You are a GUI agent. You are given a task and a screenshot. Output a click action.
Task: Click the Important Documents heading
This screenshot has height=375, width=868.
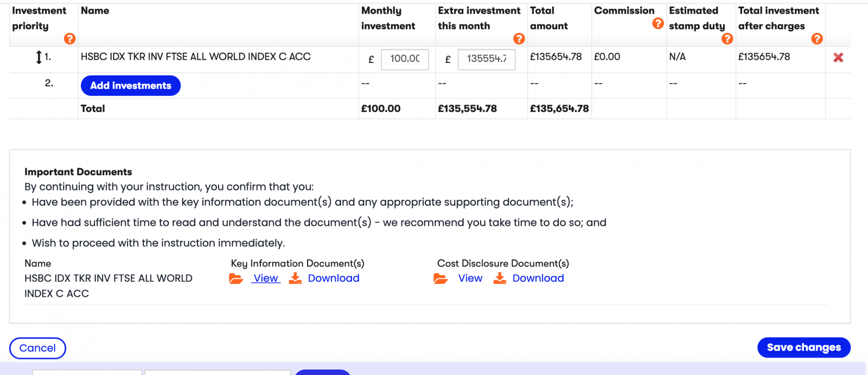pos(78,172)
